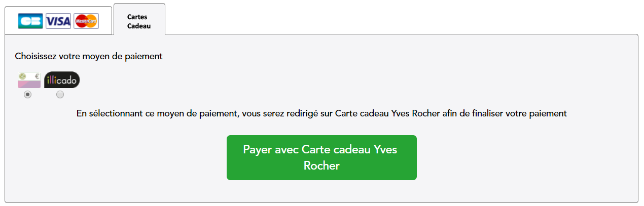Click the green emblem on the gift card
The image size is (644, 206).
[x=23, y=75]
